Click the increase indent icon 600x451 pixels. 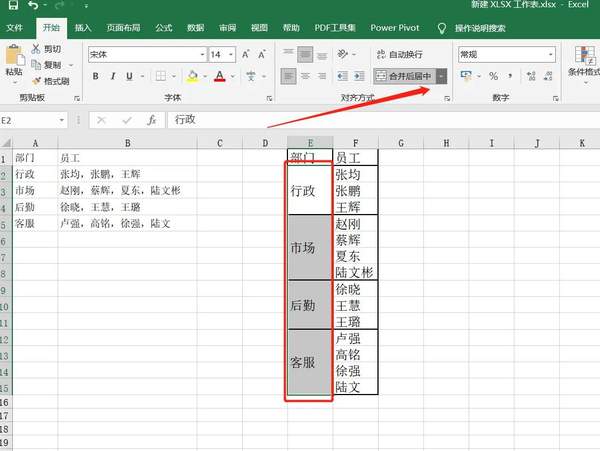pos(358,76)
